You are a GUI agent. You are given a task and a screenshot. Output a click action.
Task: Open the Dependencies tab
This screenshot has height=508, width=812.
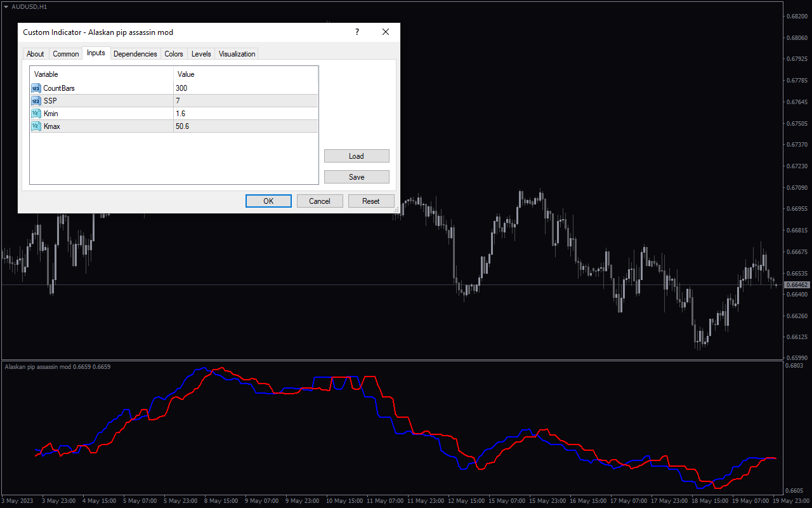(x=135, y=54)
